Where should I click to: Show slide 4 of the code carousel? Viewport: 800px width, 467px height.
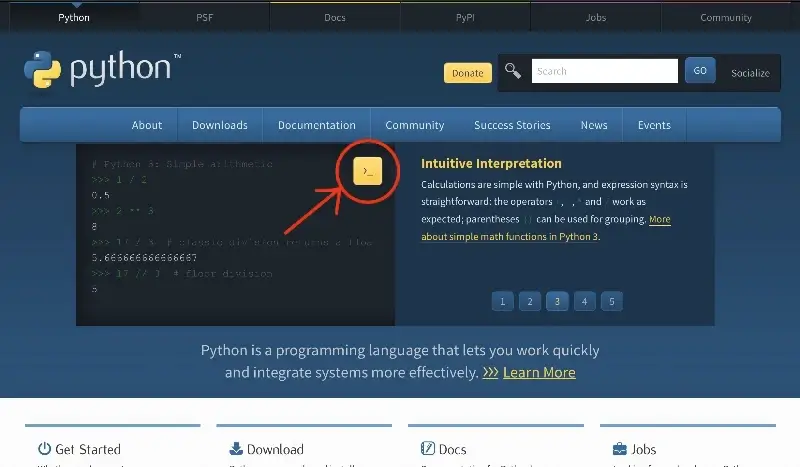pos(585,302)
